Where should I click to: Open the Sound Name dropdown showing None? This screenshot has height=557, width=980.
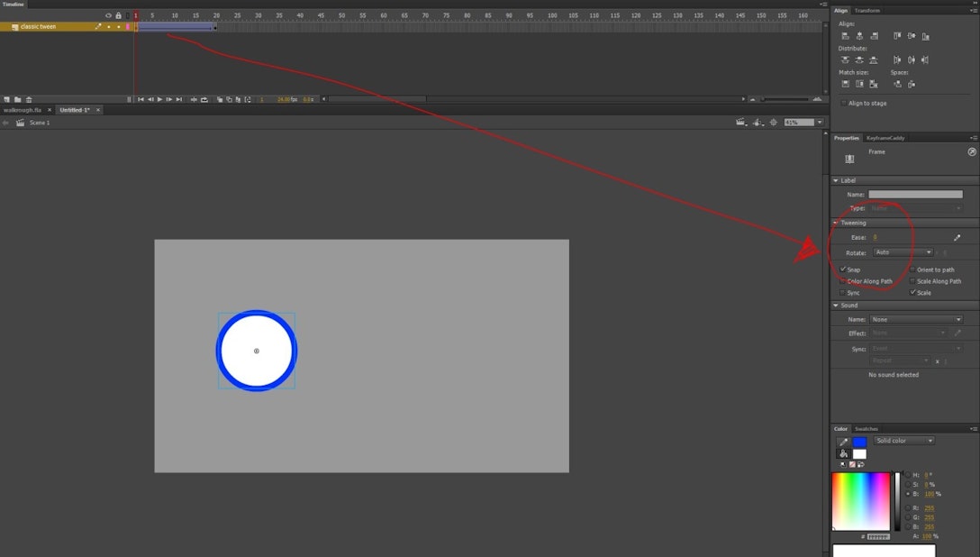tap(916, 319)
